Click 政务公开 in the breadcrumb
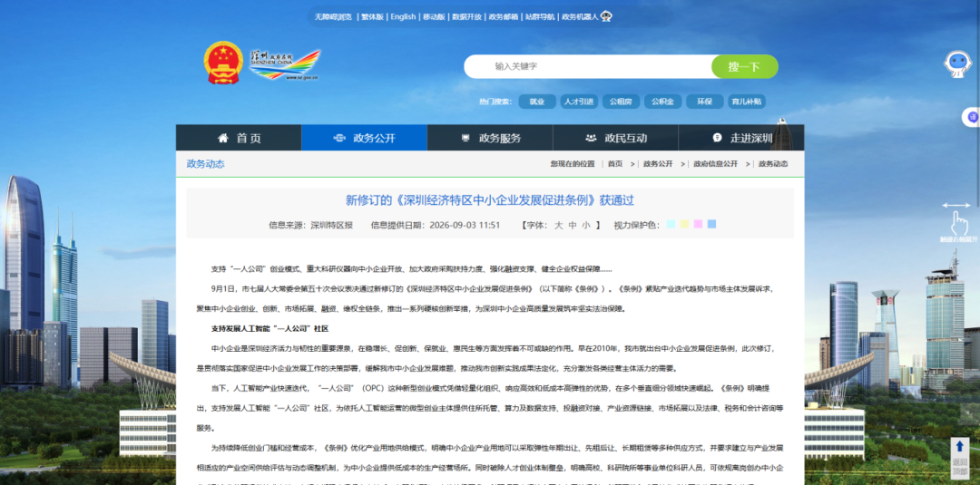The width and height of the screenshot is (980, 485). coord(658,164)
